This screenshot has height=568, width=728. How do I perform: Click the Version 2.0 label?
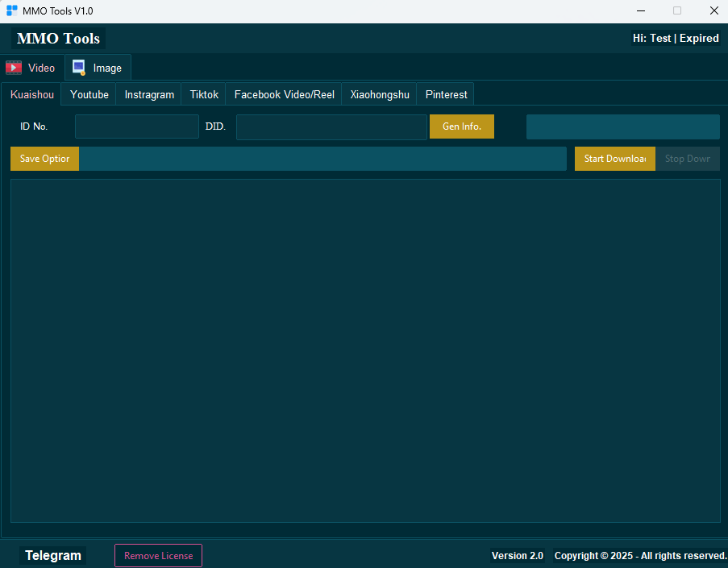click(518, 555)
